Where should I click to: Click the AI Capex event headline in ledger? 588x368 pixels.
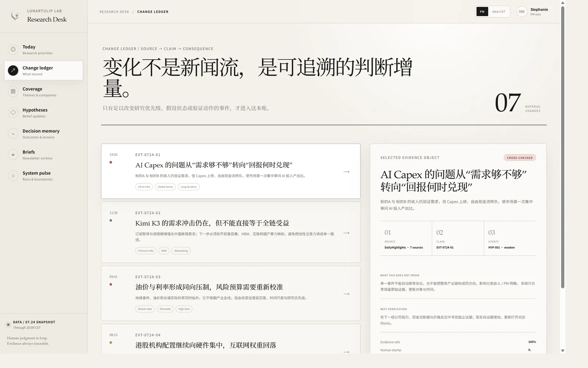(214, 165)
